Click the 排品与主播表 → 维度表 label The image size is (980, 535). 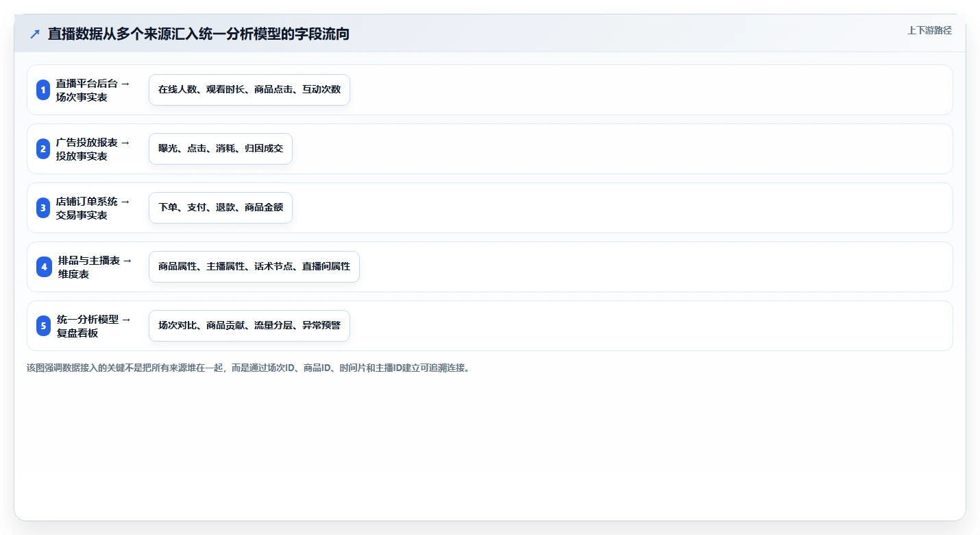[x=95, y=267]
